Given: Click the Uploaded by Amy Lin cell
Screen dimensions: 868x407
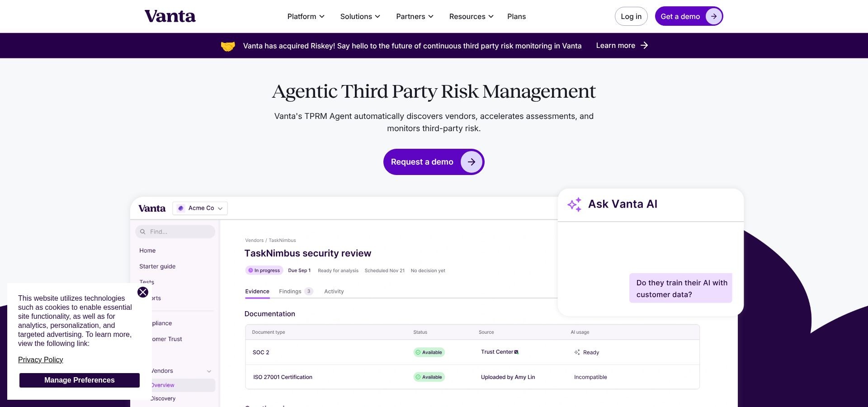Looking at the screenshot, I should (x=508, y=377).
